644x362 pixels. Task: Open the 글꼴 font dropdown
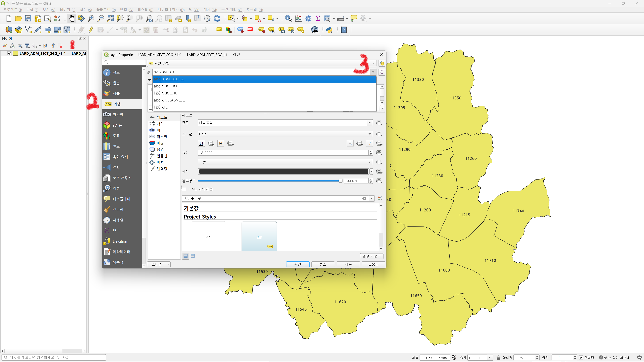coord(369,123)
